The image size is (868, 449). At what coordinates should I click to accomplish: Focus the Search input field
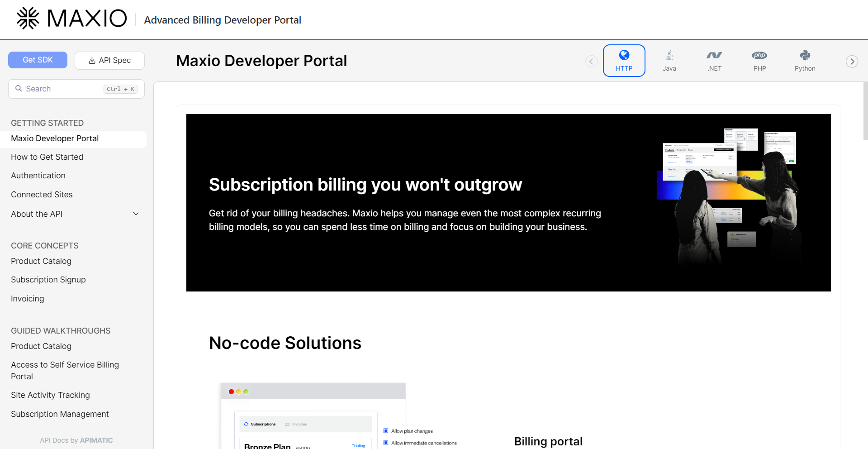(76, 89)
